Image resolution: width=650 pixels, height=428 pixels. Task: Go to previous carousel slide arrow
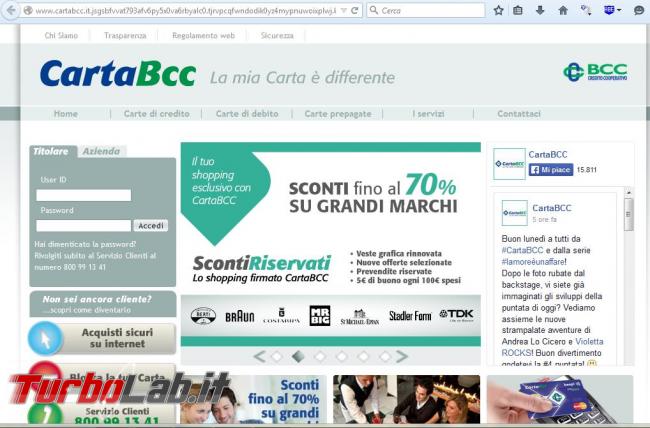(260, 356)
